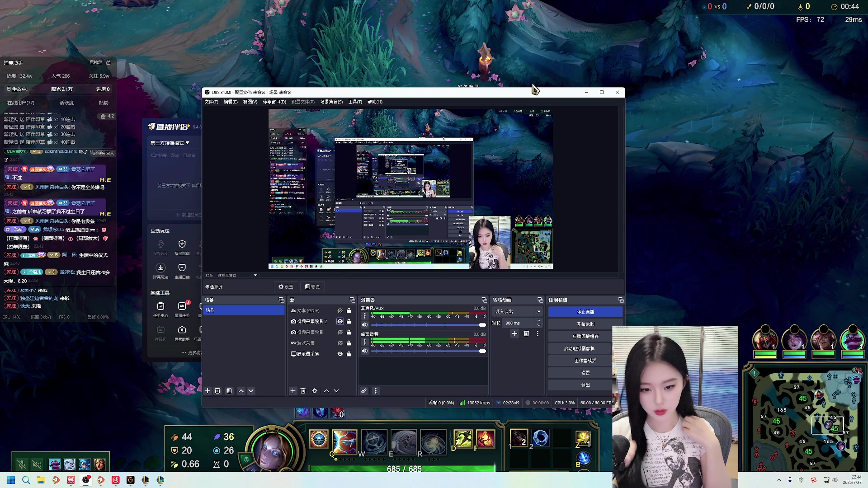Decrease transition duration with down stepper

pos(538,325)
